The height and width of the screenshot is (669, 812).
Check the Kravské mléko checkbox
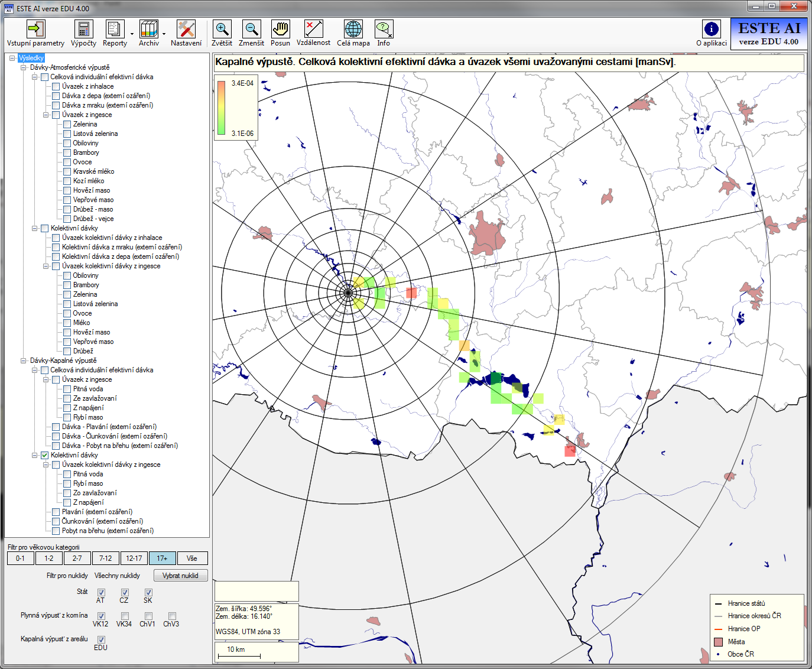click(x=67, y=171)
